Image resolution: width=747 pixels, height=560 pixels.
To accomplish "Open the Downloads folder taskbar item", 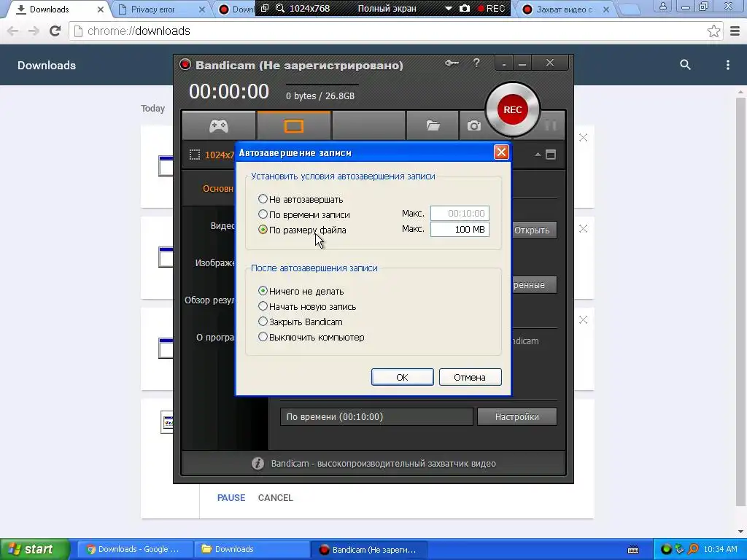I will 252,549.
